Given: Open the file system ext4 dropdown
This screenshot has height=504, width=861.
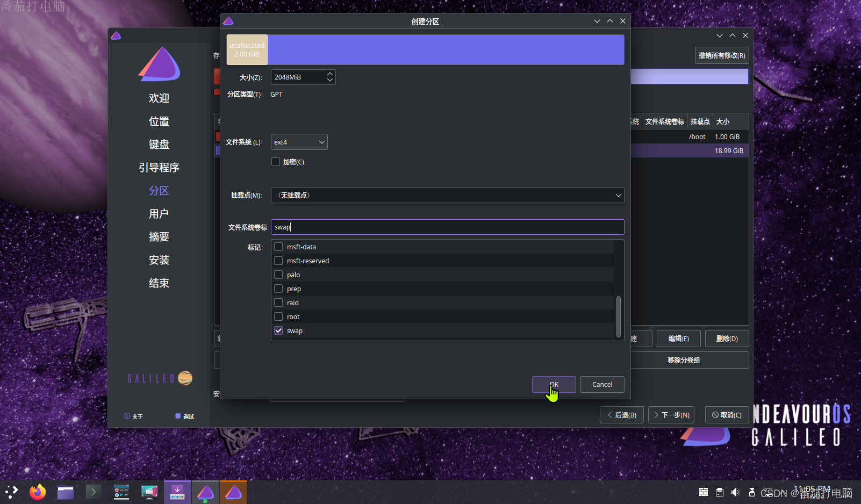Looking at the screenshot, I should [299, 142].
